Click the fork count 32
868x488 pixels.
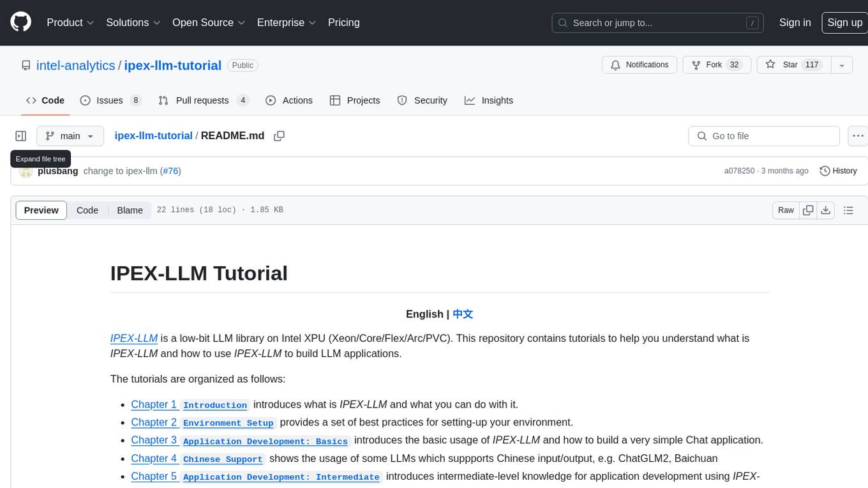pyautogui.click(x=734, y=65)
